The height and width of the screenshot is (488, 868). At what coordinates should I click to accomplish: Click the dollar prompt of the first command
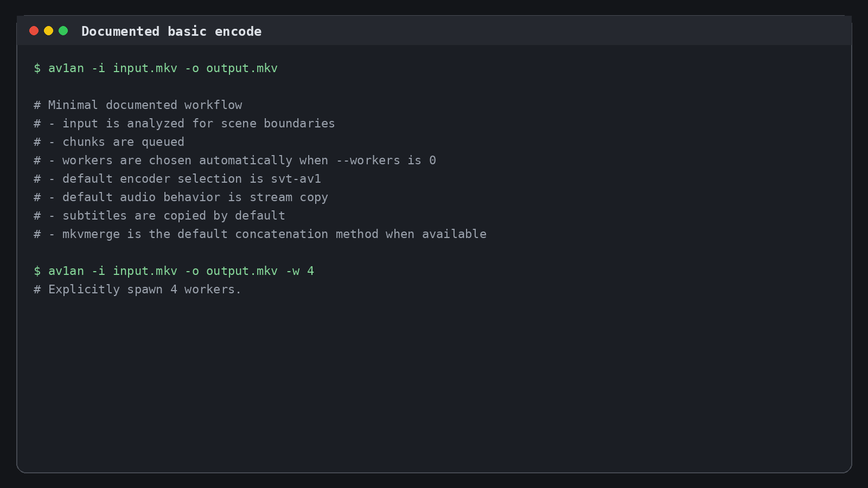point(37,68)
